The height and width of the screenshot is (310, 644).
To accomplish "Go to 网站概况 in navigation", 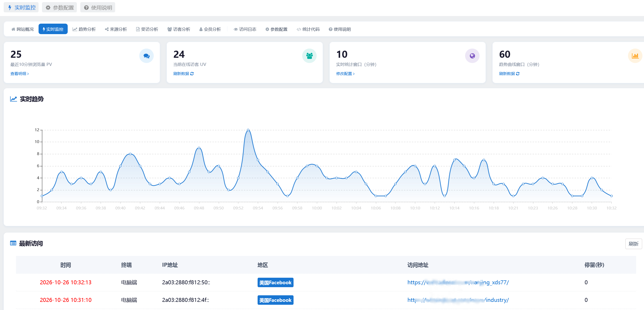I will click(x=23, y=29).
